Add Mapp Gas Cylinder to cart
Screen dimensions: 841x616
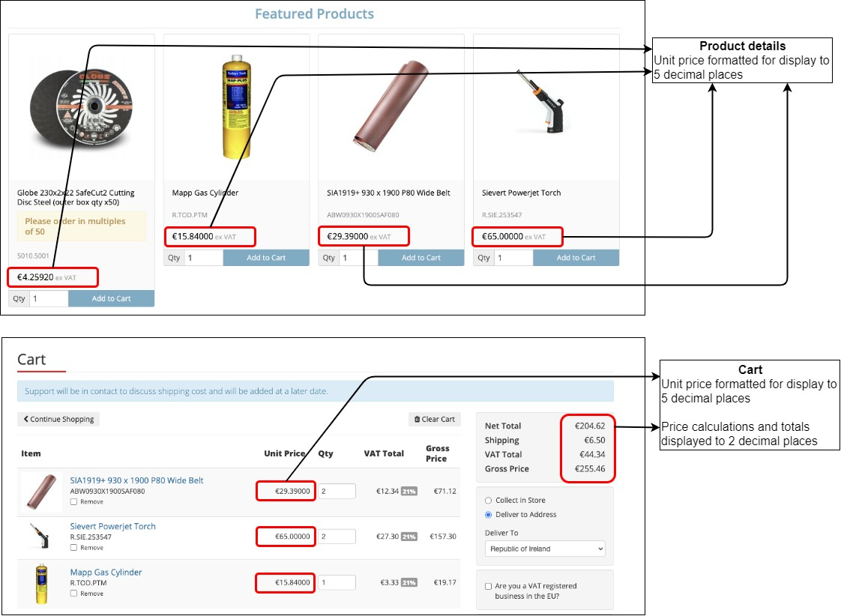pos(267,258)
